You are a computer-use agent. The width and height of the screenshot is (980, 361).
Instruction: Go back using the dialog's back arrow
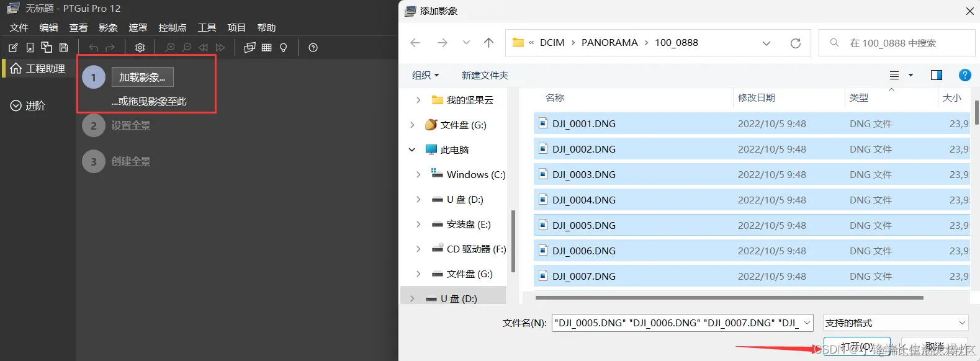(x=415, y=43)
